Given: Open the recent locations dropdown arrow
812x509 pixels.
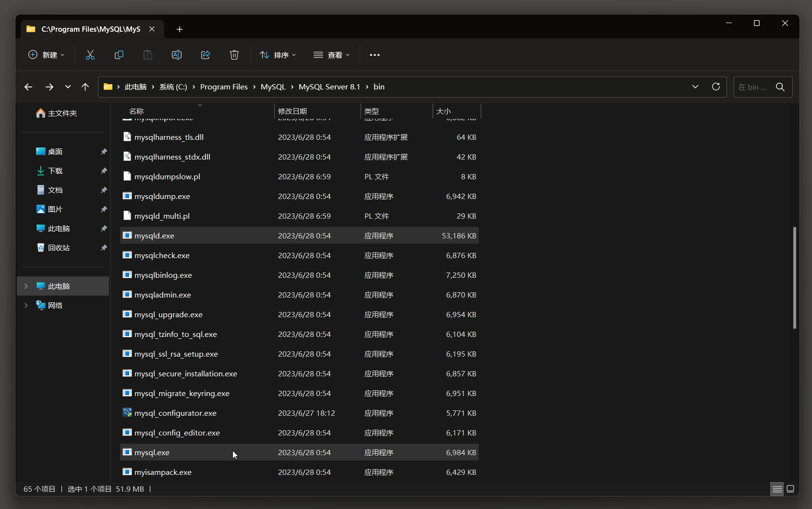Looking at the screenshot, I should pyautogui.click(x=68, y=87).
